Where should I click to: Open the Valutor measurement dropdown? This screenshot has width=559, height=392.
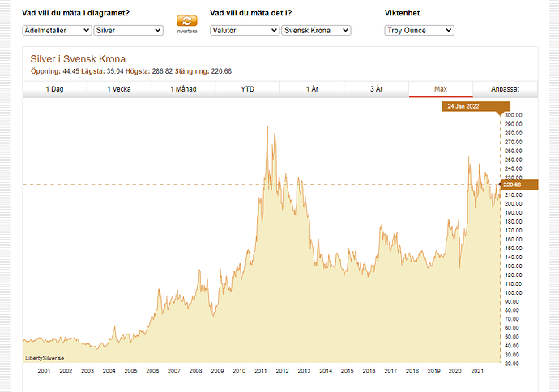pyautogui.click(x=245, y=30)
